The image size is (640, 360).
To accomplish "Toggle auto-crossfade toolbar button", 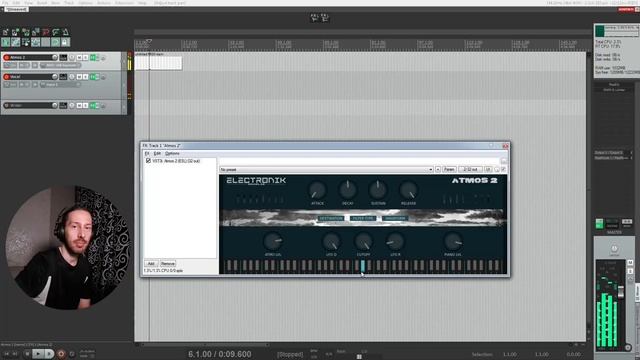I will point(6,42).
